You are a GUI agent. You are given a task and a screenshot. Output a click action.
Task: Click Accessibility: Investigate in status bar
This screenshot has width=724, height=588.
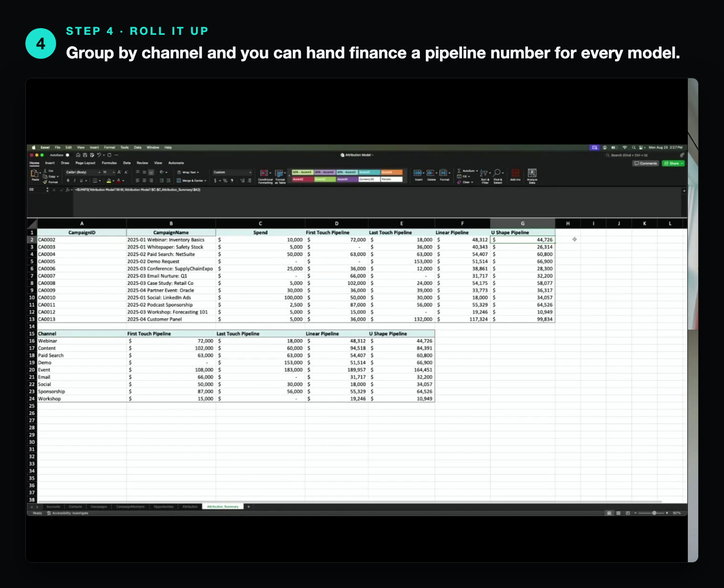click(68, 513)
